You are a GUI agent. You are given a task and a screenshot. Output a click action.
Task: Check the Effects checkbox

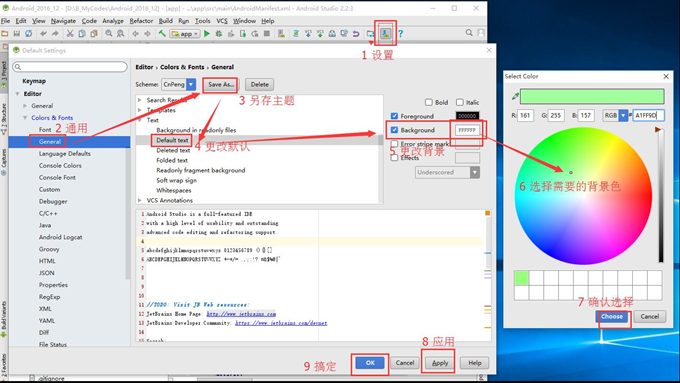[x=394, y=157]
